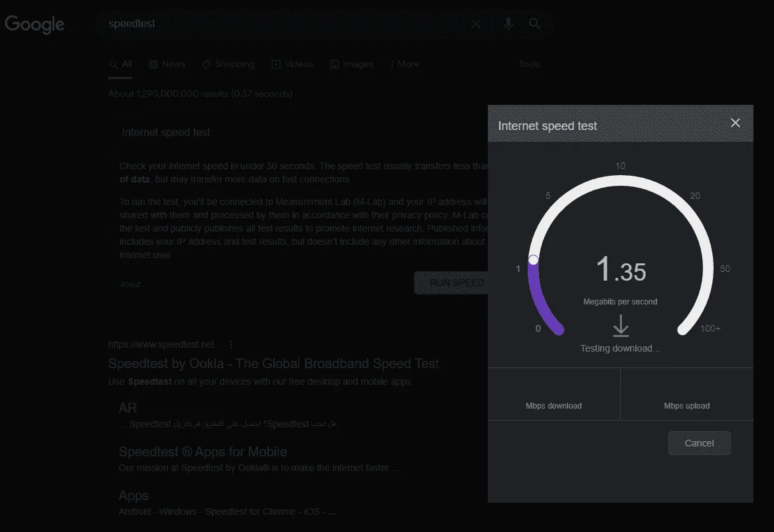
Task: Click the purple speed gauge indicator knob
Action: tap(533, 260)
